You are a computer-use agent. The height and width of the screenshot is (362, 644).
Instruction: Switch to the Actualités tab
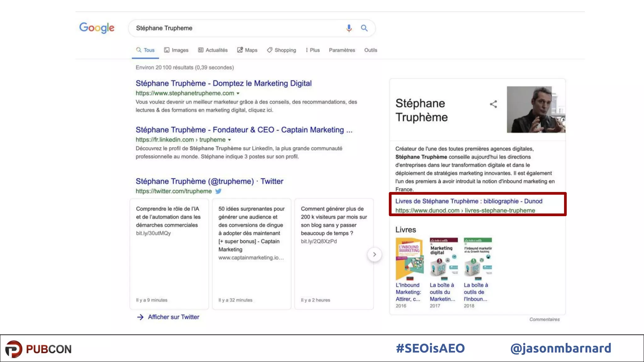pyautogui.click(x=213, y=50)
